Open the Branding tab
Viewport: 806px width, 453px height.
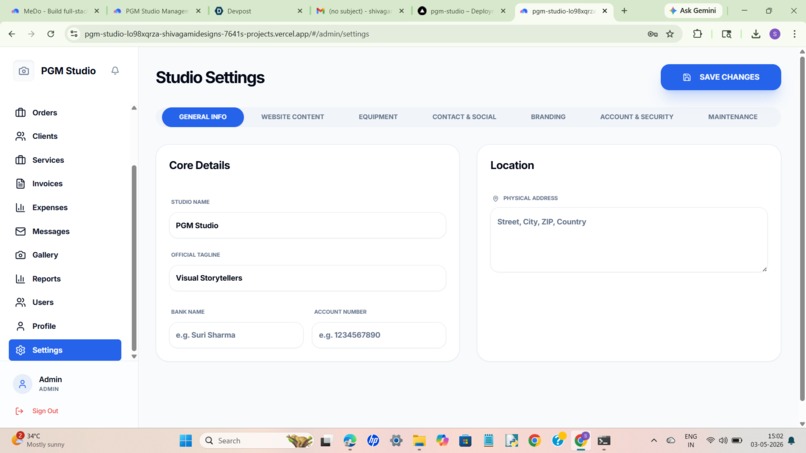coord(548,117)
